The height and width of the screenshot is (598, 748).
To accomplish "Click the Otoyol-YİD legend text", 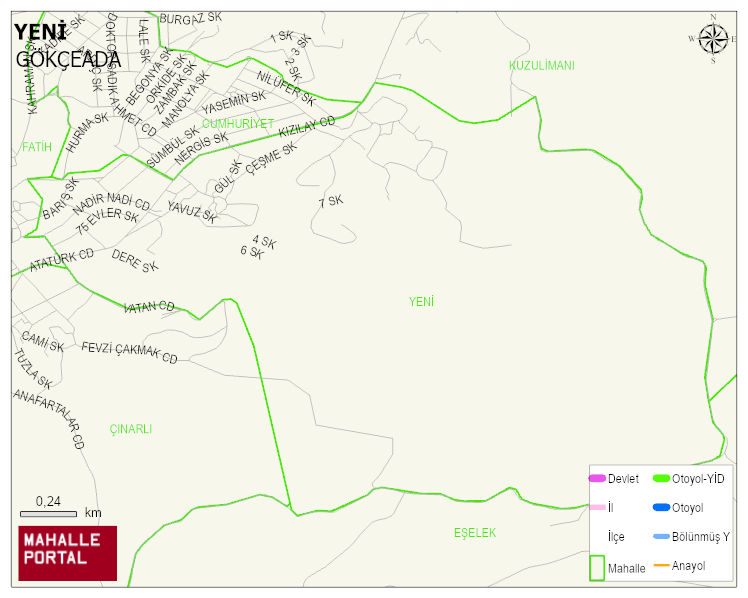I will (698, 479).
